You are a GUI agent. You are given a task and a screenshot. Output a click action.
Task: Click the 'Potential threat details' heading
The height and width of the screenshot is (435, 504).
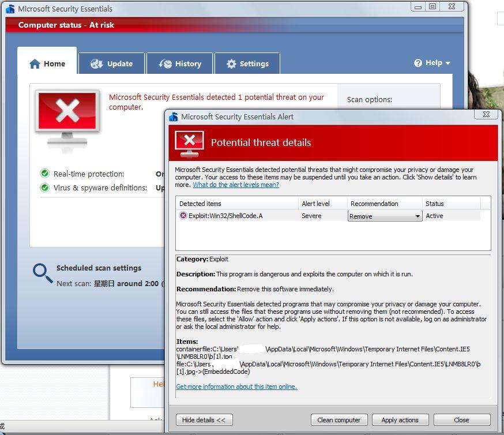(261, 142)
